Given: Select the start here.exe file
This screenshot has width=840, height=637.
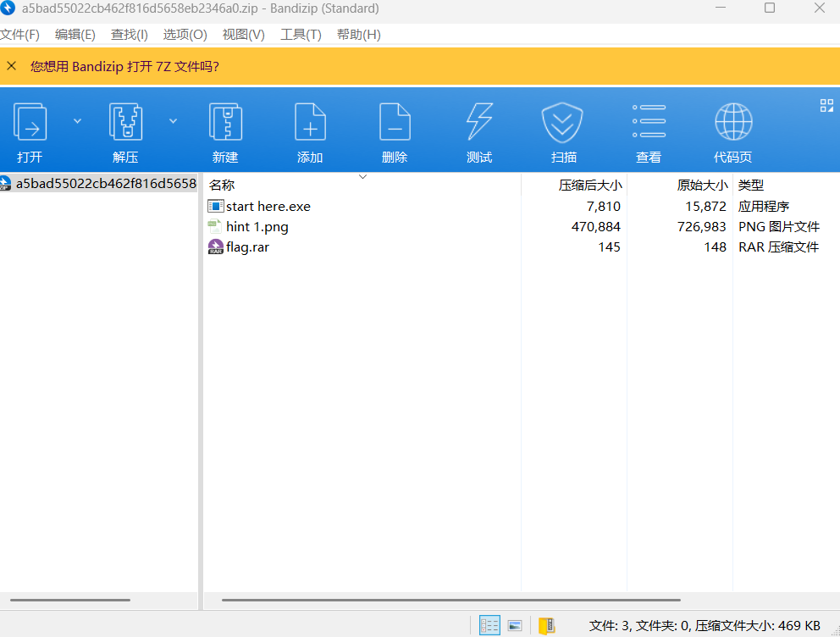Looking at the screenshot, I should click(268, 206).
